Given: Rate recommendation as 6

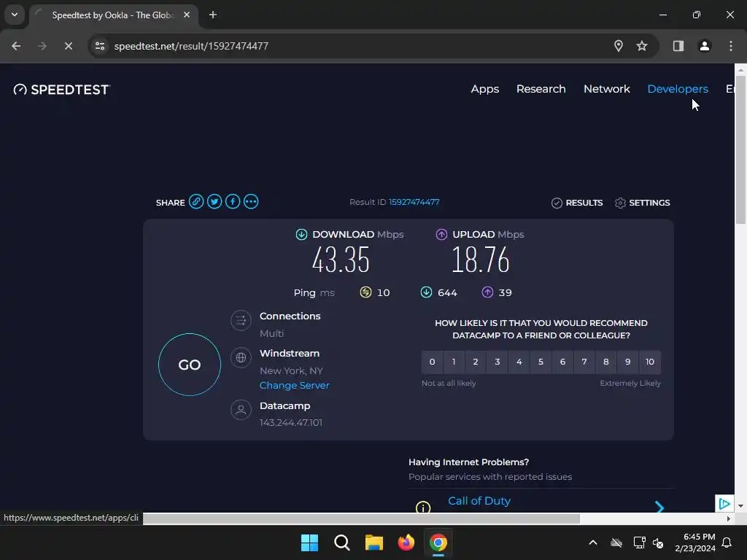Looking at the screenshot, I should pos(562,362).
